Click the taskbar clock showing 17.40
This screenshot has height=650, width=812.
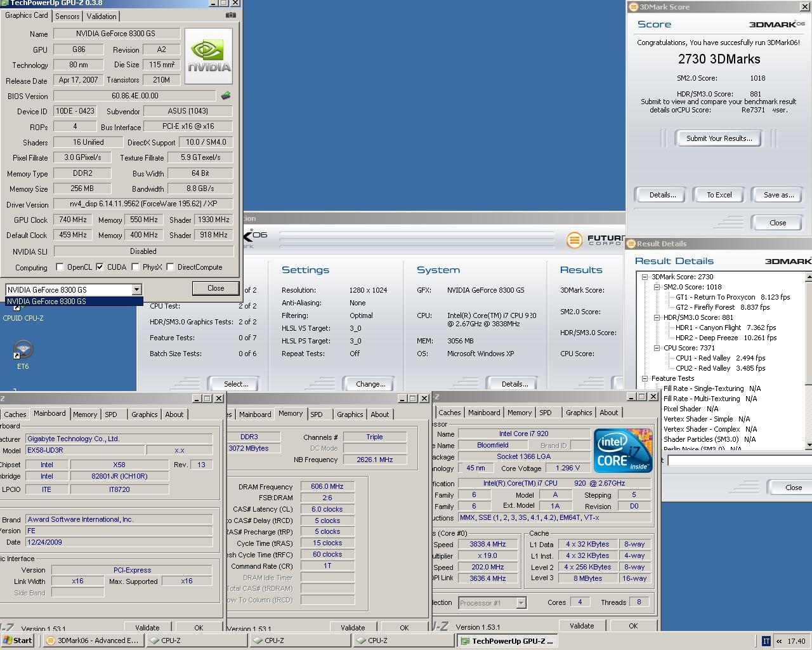click(796, 641)
